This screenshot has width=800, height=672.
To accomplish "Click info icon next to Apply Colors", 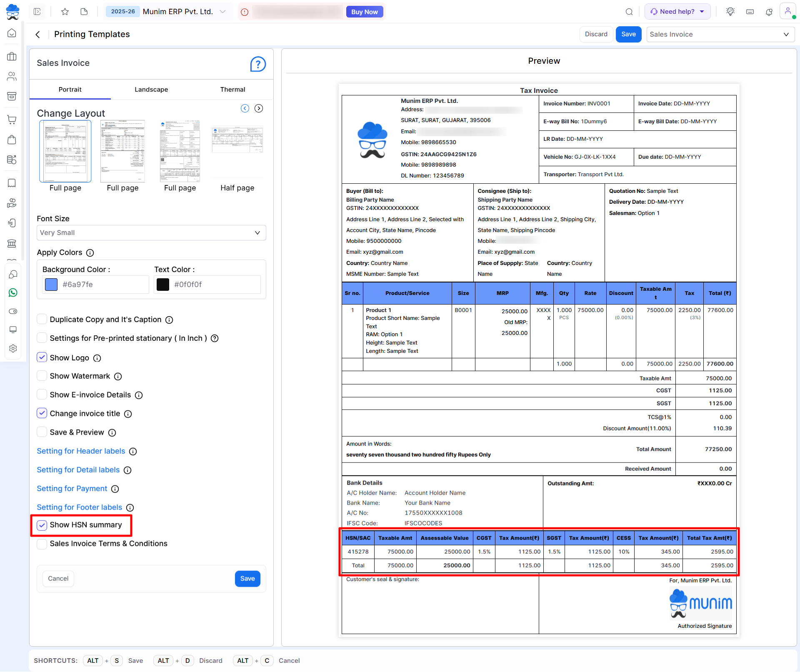I will coord(90,253).
